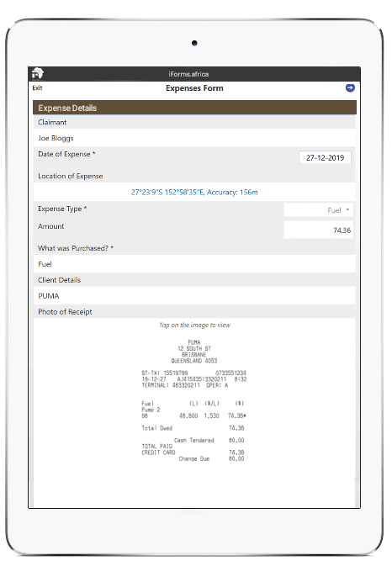
Task: Click the 'Tap on the image to view' hint
Action: [x=194, y=325]
